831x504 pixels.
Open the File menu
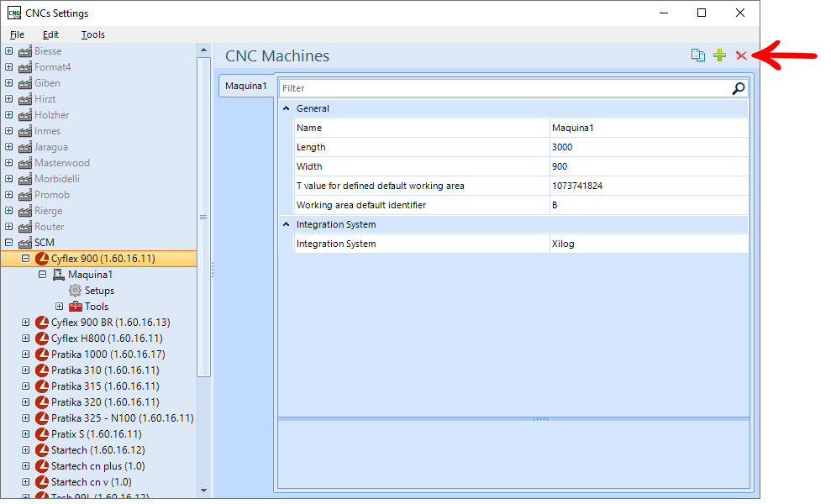click(x=17, y=34)
